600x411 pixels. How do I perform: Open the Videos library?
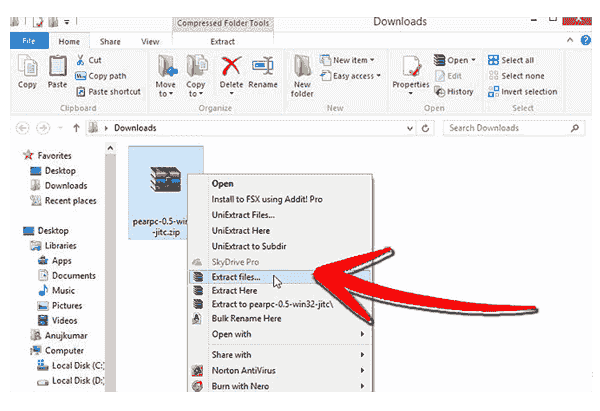[57, 320]
